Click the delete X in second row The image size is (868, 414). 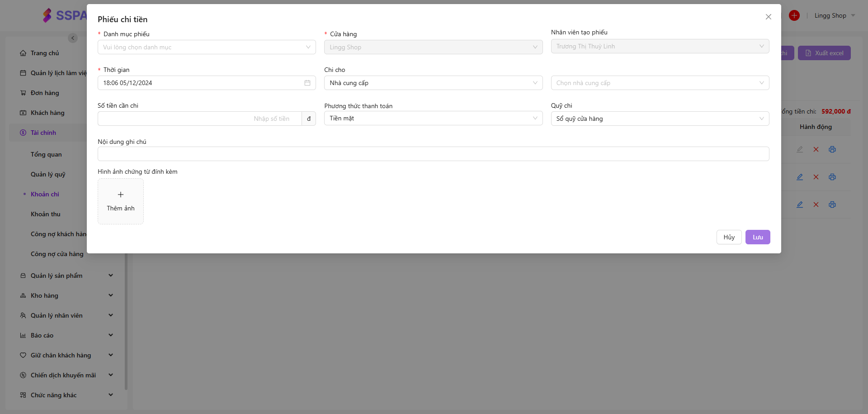tap(816, 177)
